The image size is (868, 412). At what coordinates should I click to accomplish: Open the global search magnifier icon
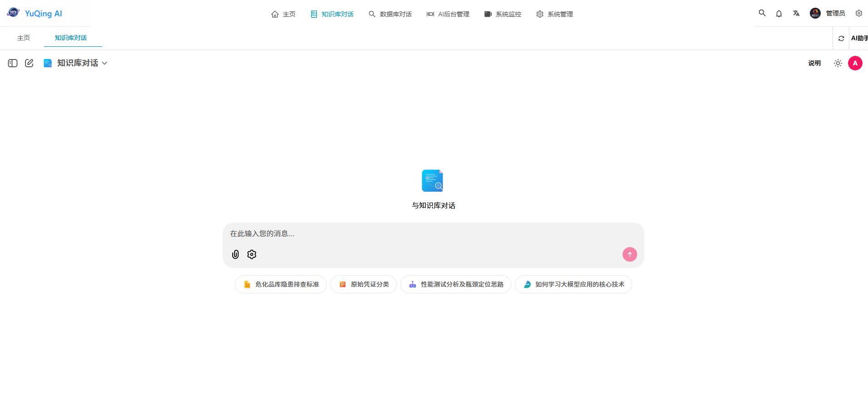762,14
